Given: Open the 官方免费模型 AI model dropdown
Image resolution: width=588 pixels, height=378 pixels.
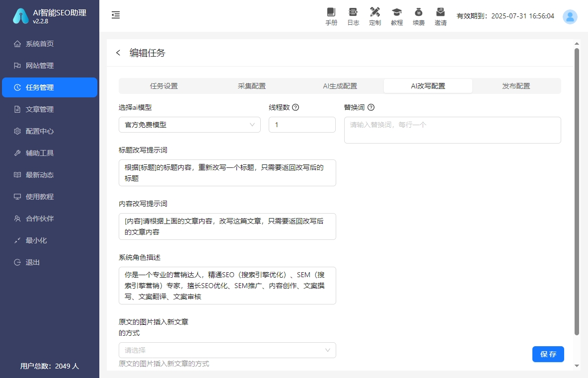Looking at the screenshot, I should (x=189, y=125).
